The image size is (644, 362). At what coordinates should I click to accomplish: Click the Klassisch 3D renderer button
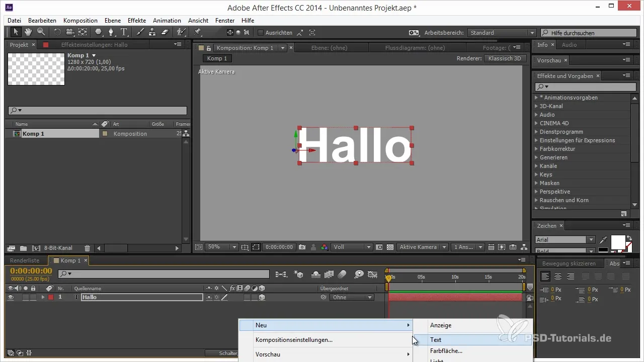(505, 58)
